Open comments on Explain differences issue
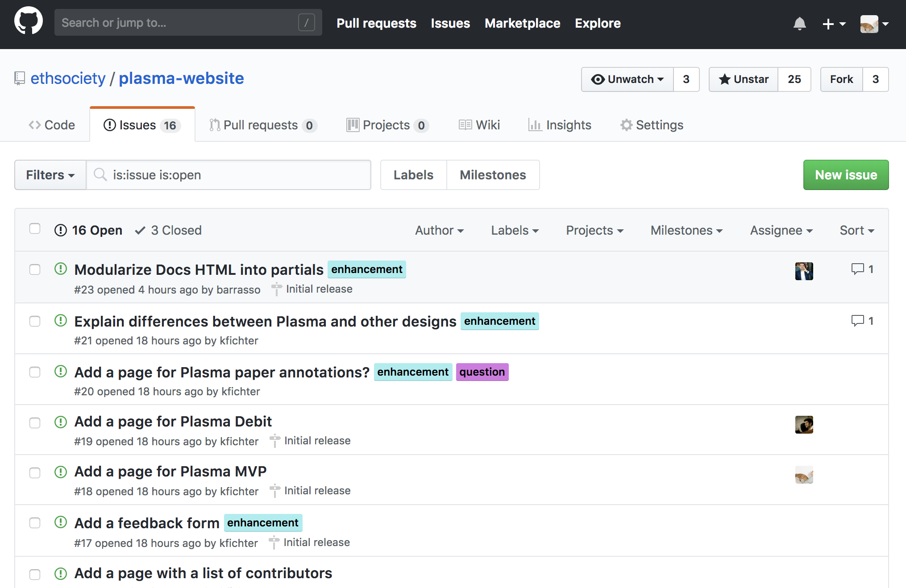 [862, 321]
